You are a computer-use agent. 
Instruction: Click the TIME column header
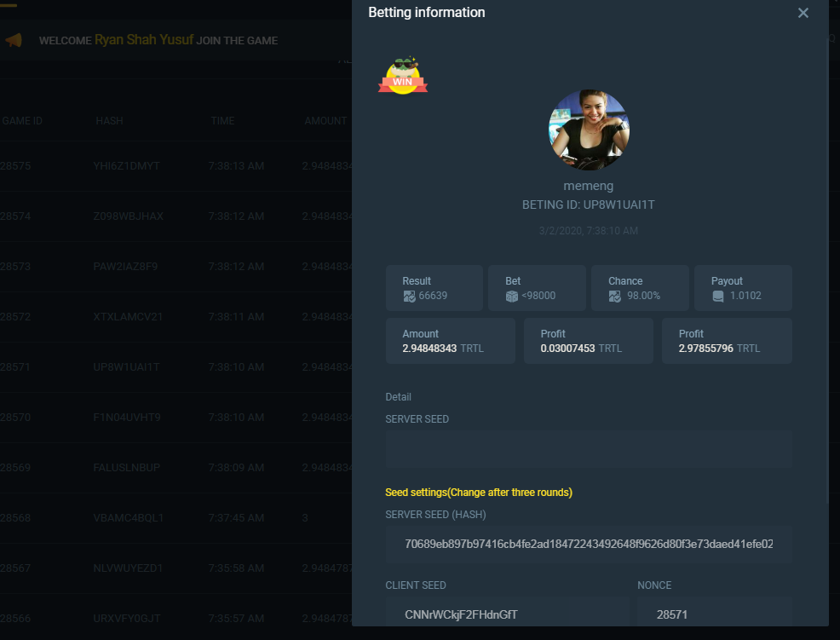pos(222,121)
